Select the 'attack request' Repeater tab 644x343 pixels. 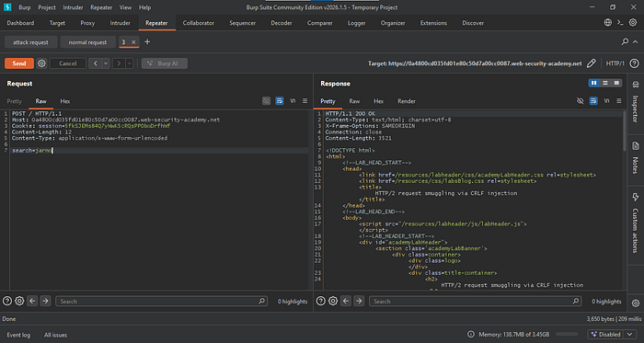tap(30, 42)
